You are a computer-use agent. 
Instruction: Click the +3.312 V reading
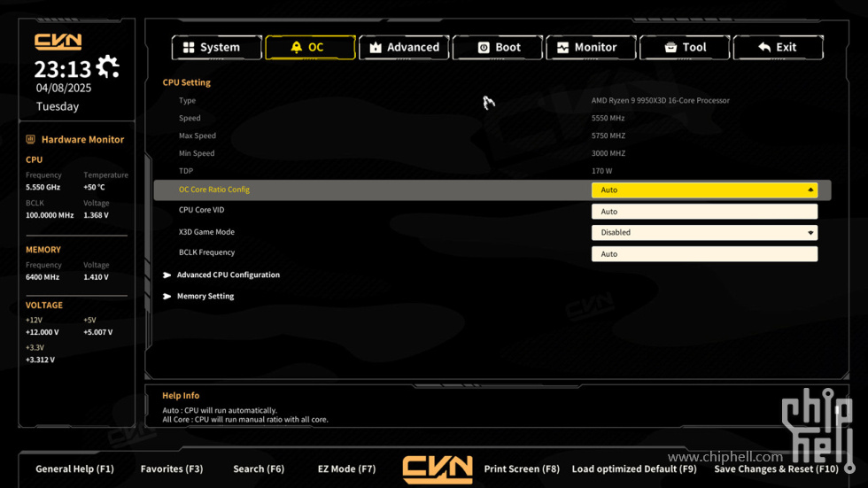point(40,360)
